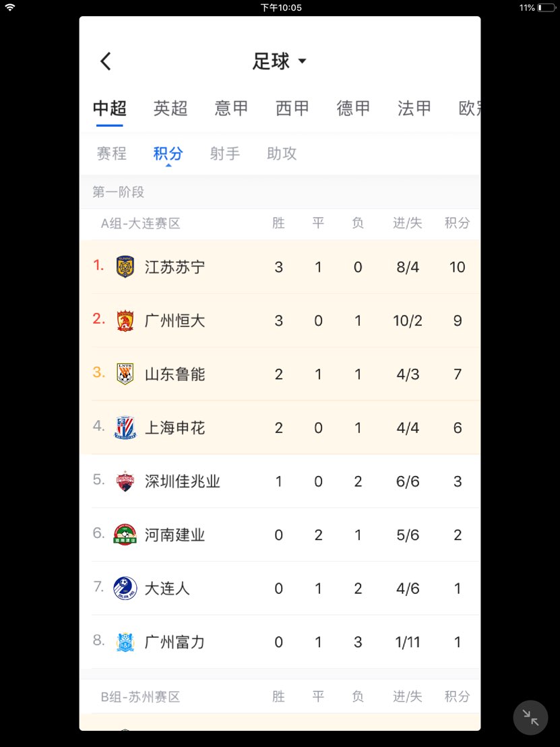The image size is (560, 747).
Task: Switch to the 西甲 league tab
Action: (292, 109)
